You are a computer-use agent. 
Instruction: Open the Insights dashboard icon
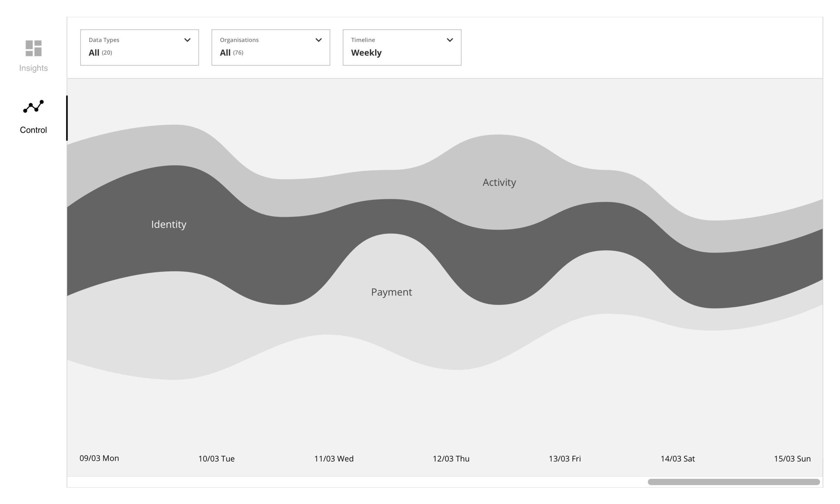(33, 48)
